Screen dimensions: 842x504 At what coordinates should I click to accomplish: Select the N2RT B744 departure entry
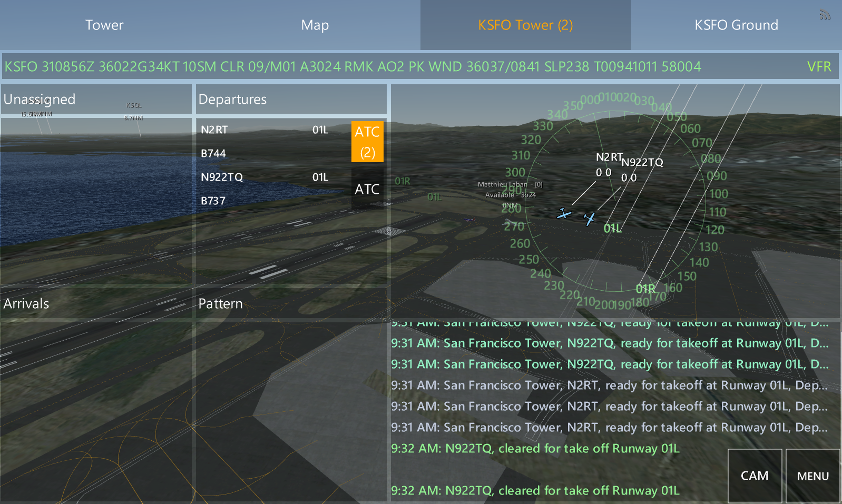(273, 142)
